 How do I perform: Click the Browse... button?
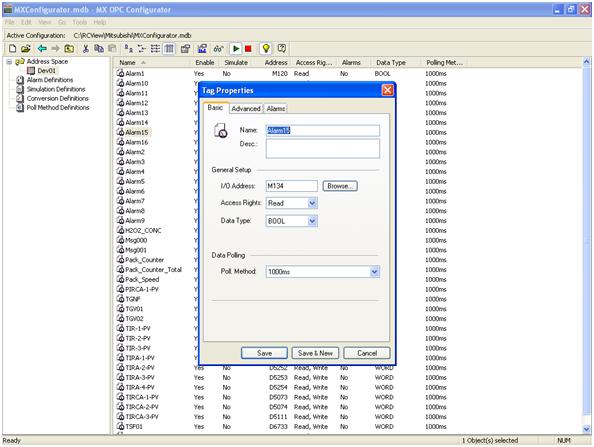tap(340, 186)
